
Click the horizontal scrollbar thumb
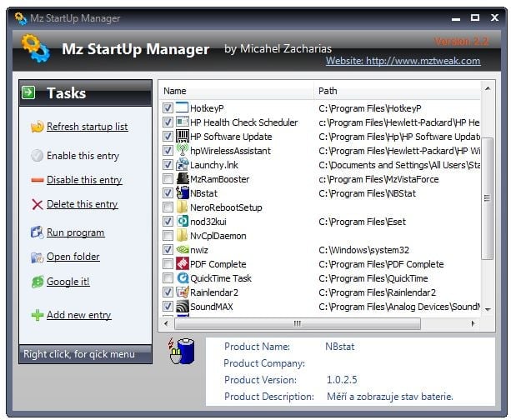tap(298, 323)
